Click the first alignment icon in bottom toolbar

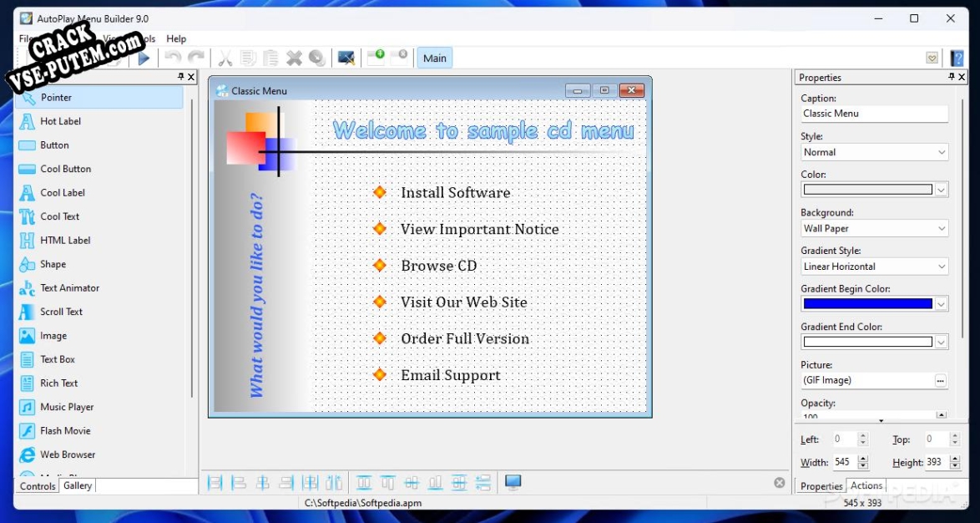pyautogui.click(x=215, y=482)
